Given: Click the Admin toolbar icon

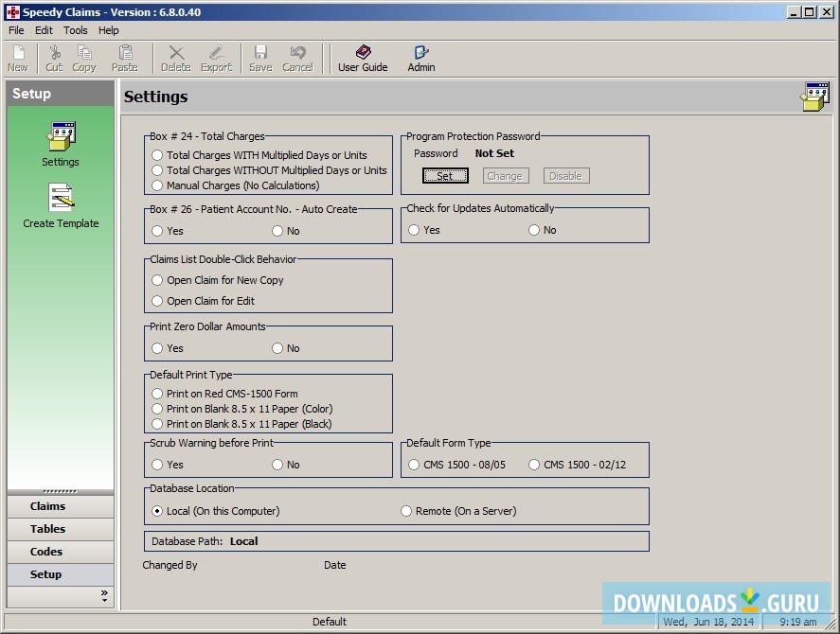Looking at the screenshot, I should [421, 58].
